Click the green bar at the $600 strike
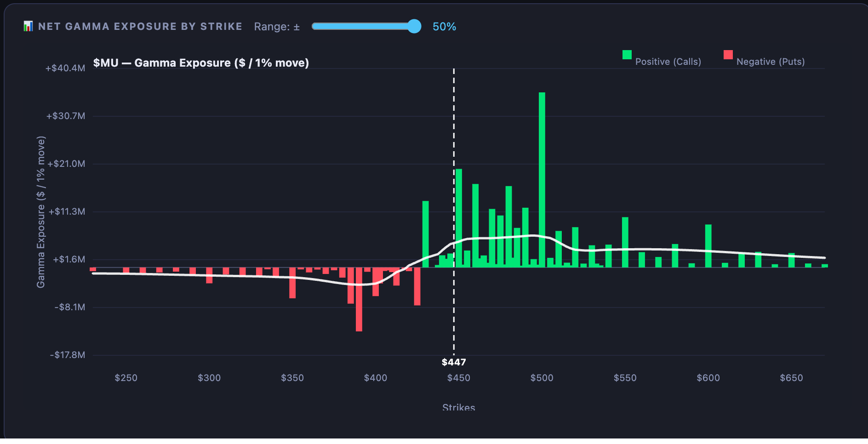Image resolution: width=868 pixels, height=444 pixels. pyautogui.click(x=708, y=246)
